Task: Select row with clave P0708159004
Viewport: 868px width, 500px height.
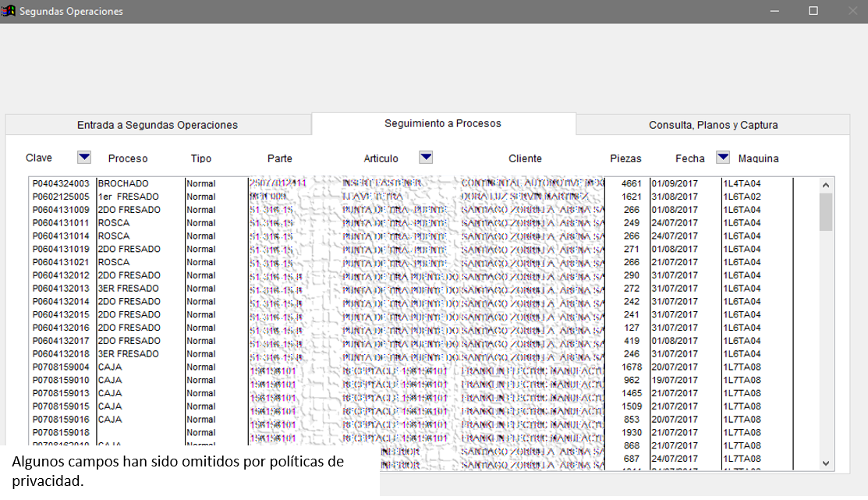Action: point(61,367)
